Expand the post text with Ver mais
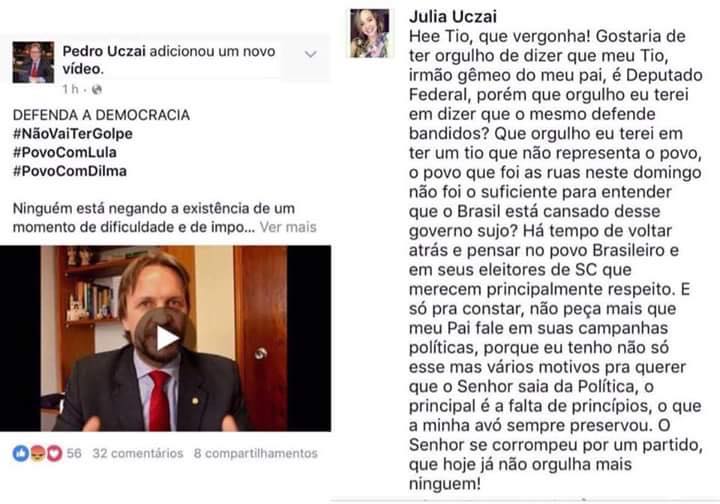The width and height of the screenshot is (720, 504). [x=288, y=227]
